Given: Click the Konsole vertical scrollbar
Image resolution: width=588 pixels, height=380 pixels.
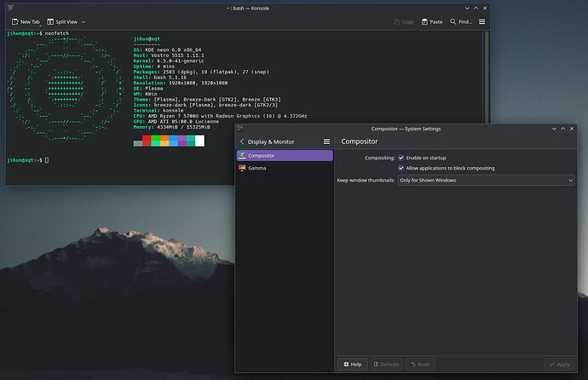Looking at the screenshot, I should click(x=487, y=77).
